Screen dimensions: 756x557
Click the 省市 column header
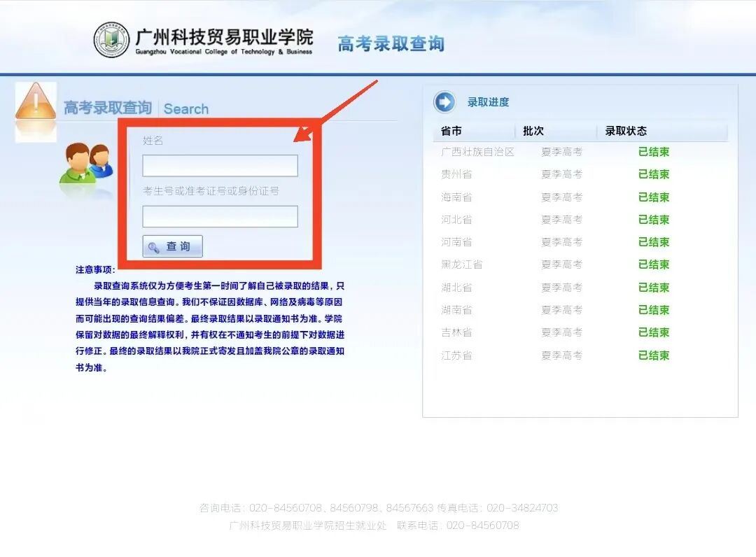coord(451,131)
